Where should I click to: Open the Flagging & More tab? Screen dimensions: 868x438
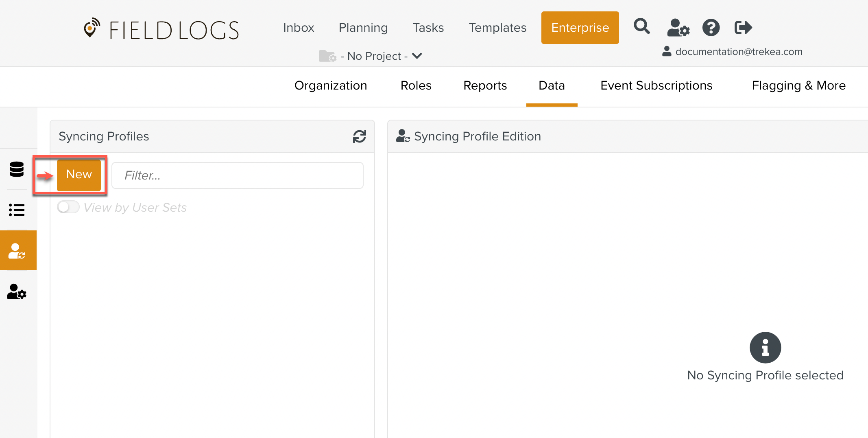798,85
